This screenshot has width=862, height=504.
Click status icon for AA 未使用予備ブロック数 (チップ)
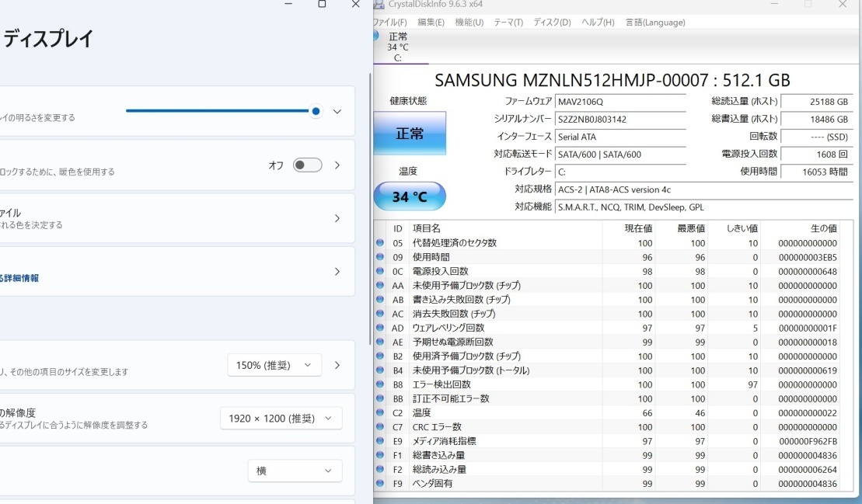point(379,286)
